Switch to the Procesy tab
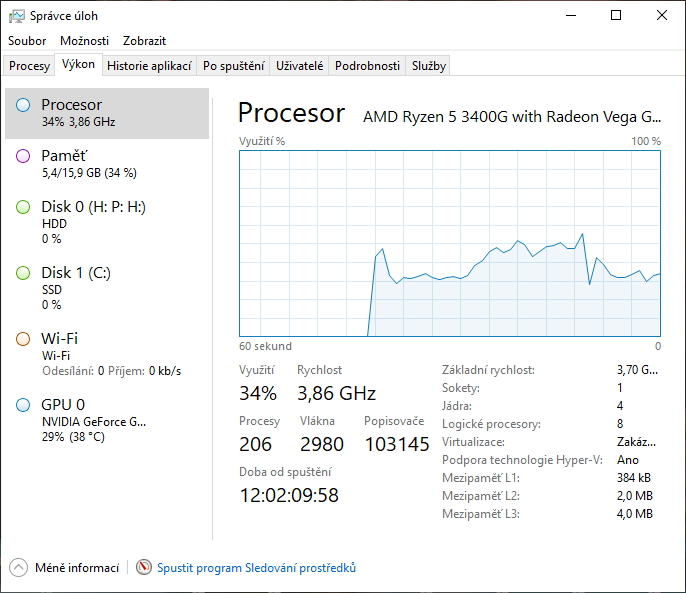The image size is (686, 593). pyautogui.click(x=29, y=66)
